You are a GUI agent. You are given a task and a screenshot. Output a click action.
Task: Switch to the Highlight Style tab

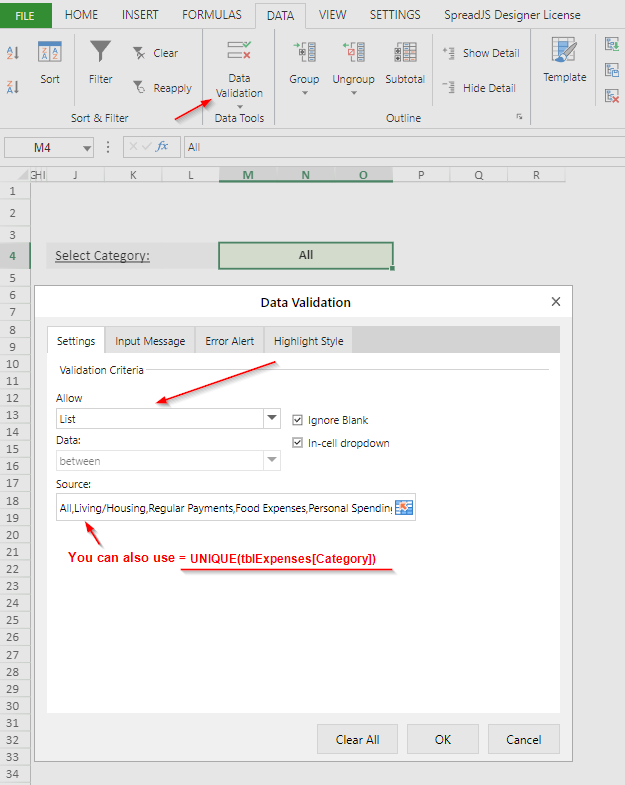coord(308,341)
